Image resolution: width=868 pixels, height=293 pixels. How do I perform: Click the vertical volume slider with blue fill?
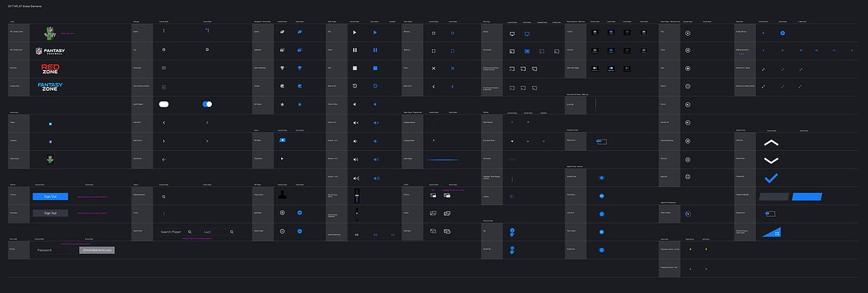tap(357, 195)
